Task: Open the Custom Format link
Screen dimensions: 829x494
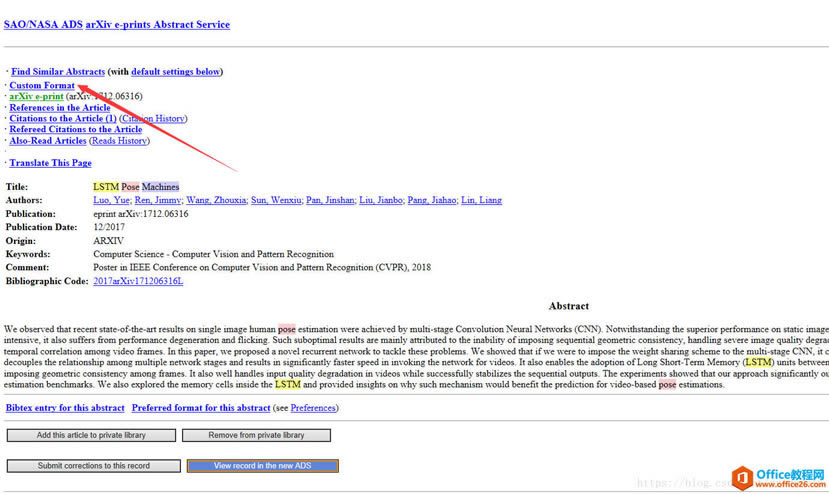Action: coord(42,85)
